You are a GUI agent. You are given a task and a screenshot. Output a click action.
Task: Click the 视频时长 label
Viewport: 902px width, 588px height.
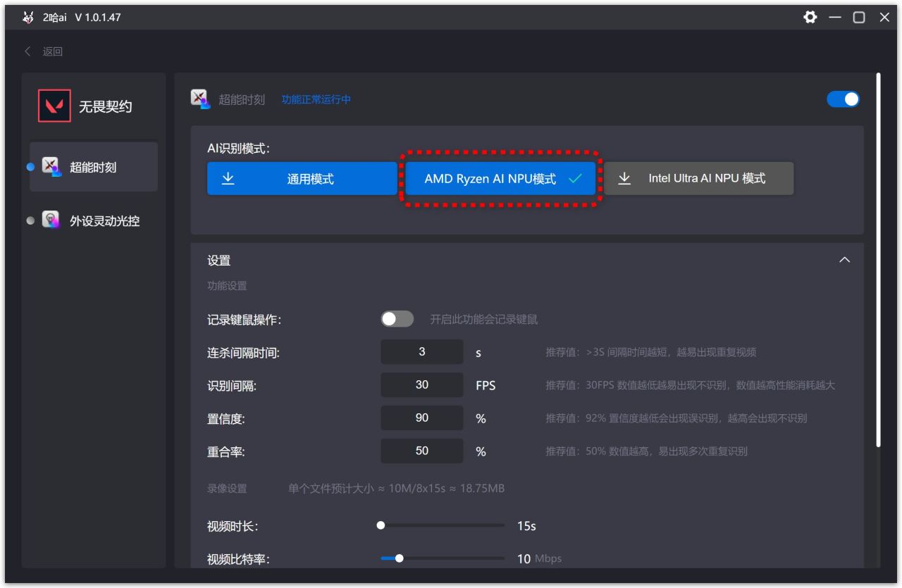233,527
